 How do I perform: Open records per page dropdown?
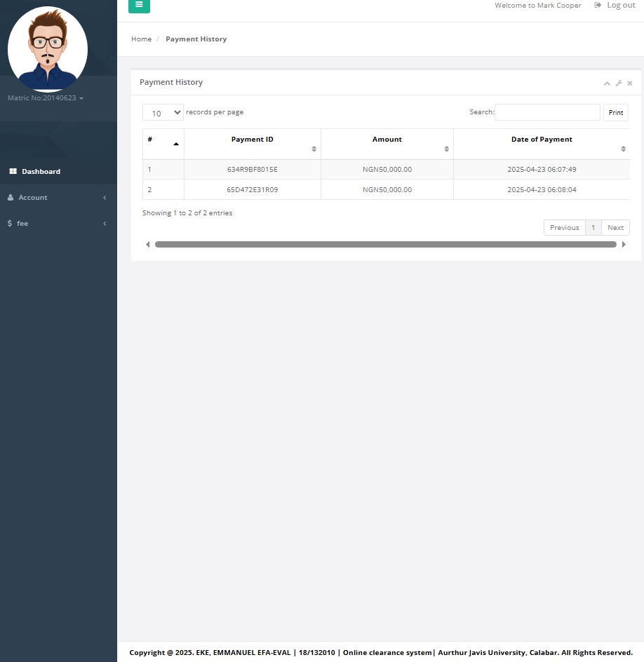(x=163, y=112)
